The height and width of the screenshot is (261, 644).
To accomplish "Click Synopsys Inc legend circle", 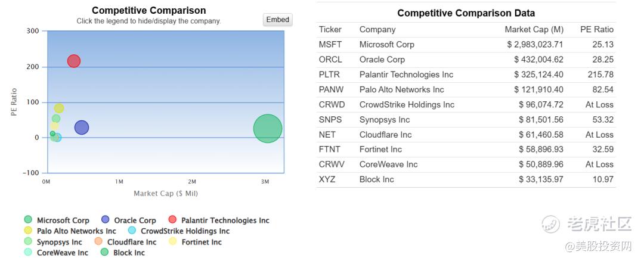I will (28, 241).
